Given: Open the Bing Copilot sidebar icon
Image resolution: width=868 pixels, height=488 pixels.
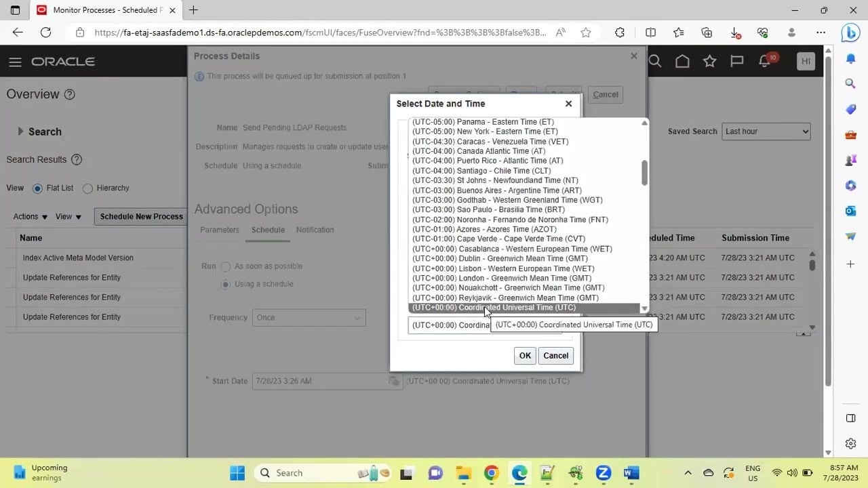Looking at the screenshot, I should pyautogui.click(x=850, y=32).
